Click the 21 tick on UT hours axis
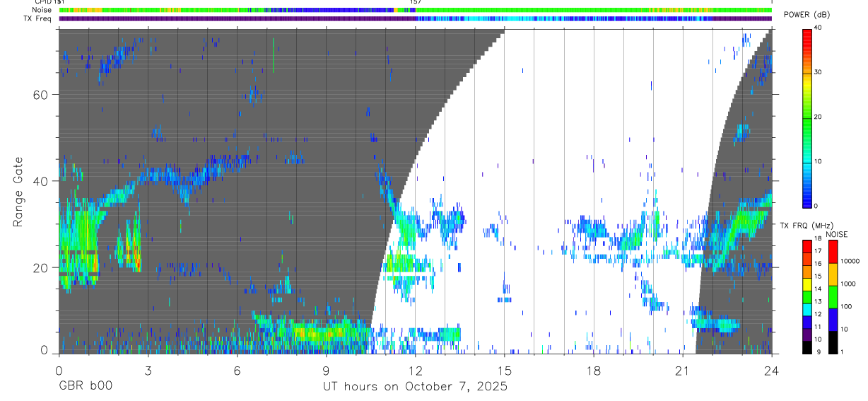The width and height of the screenshot is (868, 401). (683, 371)
